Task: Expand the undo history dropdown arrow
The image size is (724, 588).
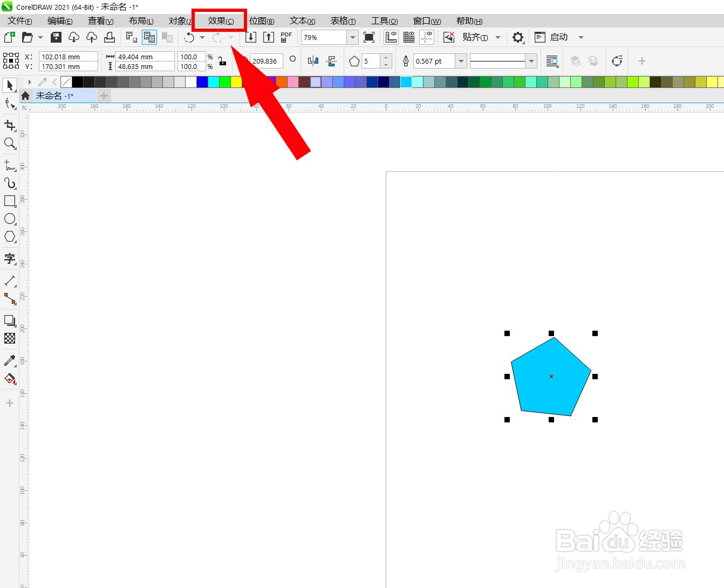Action: click(x=202, y=37)
